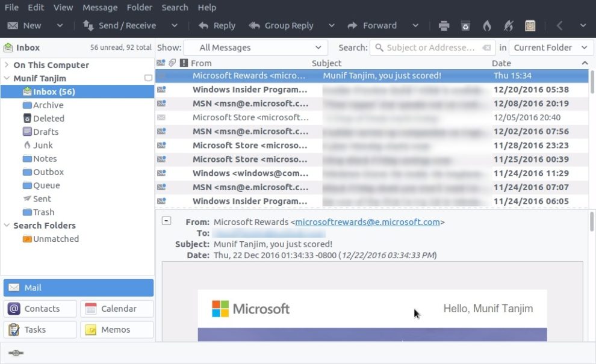Collapse message headers with minus toggle
The height and width of the screenshot is (364, 596).
point(167,221)
